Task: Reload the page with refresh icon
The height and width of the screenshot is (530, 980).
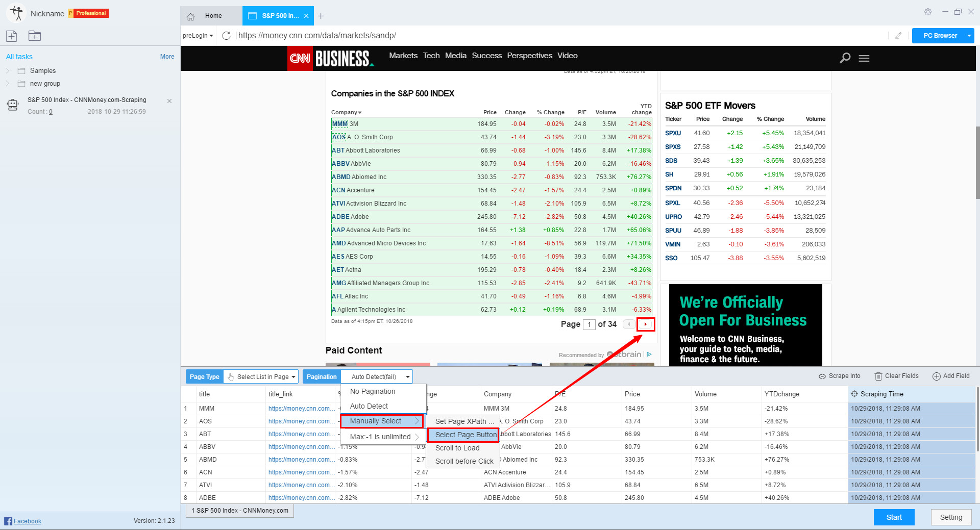Action: point(227,36)
